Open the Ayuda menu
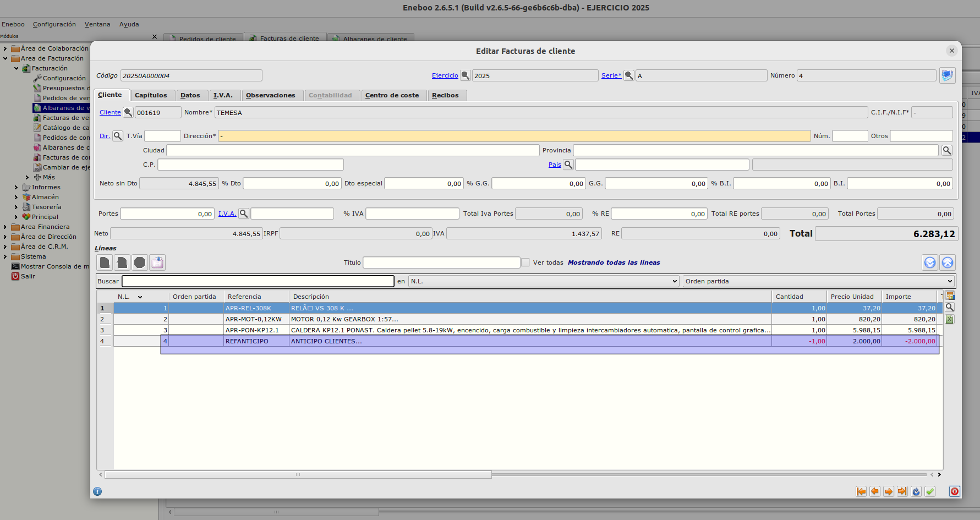The width and height of the screenshot is (980, 520). (129, 24)
